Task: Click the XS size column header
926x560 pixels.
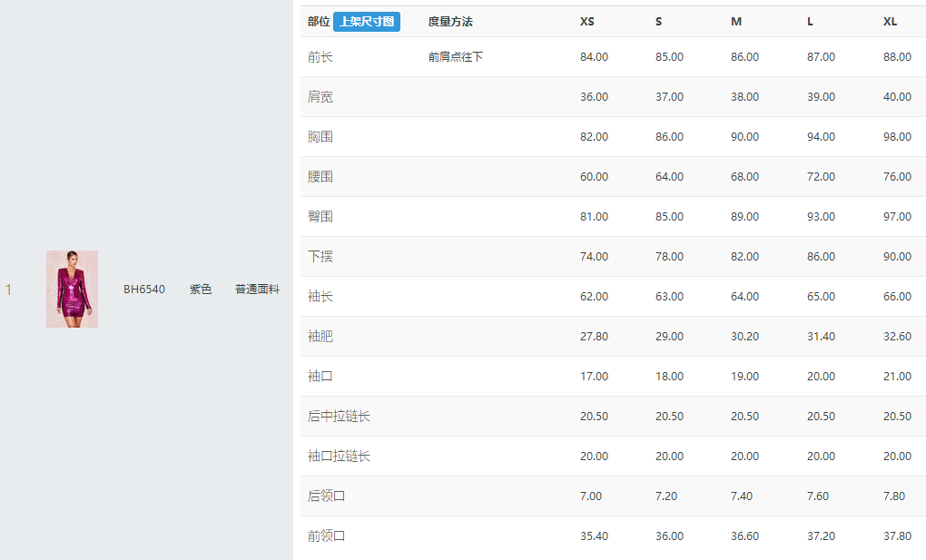Action: tap(587, 22)
